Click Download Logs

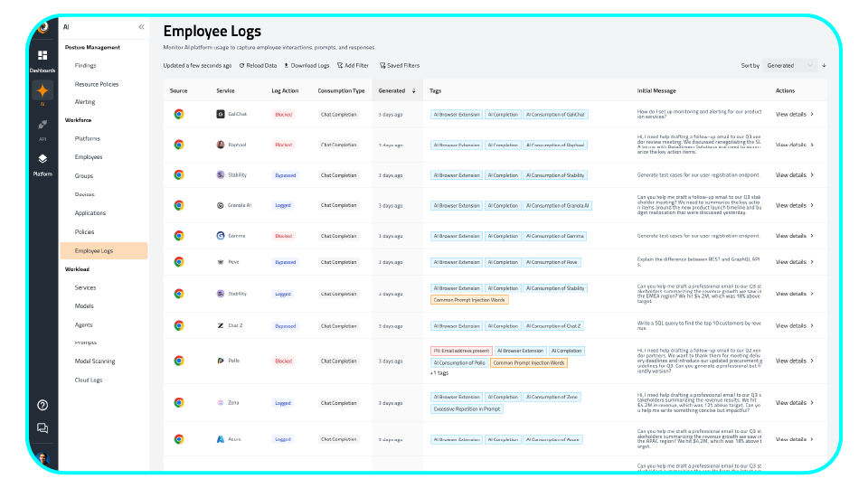click(307, 65)
